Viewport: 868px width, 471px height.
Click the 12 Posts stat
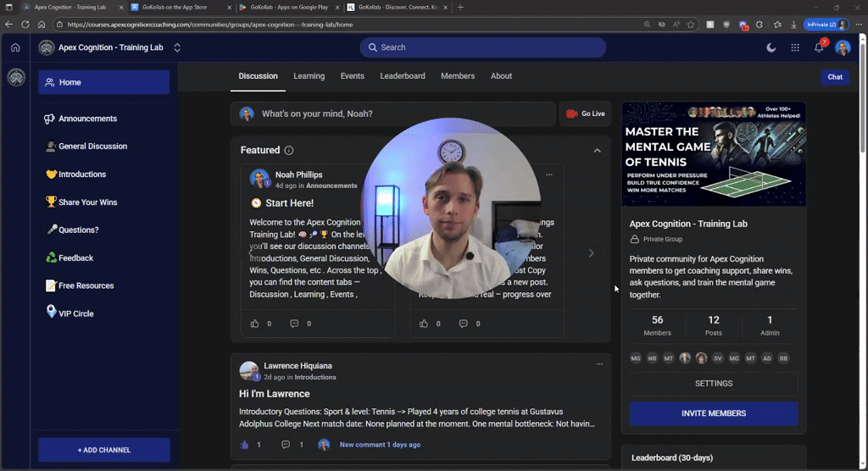[x=714, y=325]
